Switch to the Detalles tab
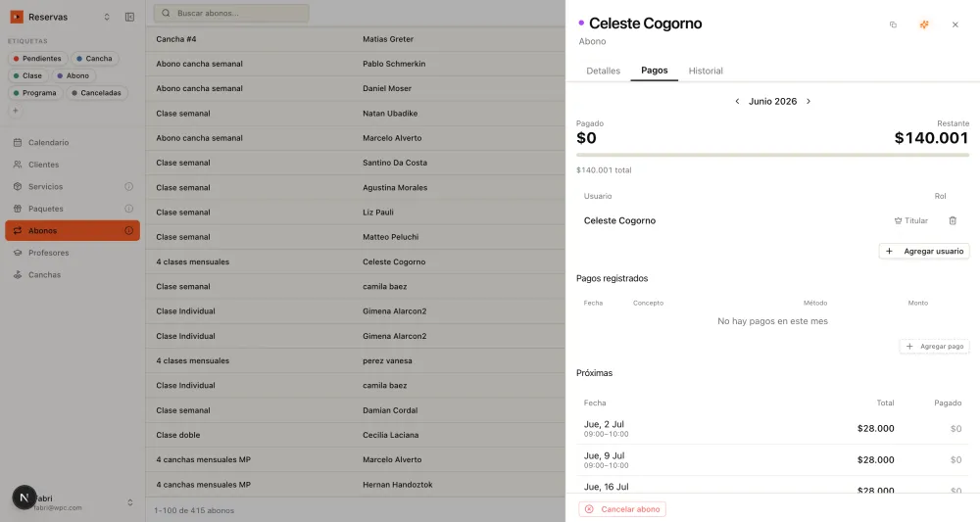The image size is (980, 522). pos(603,71)
